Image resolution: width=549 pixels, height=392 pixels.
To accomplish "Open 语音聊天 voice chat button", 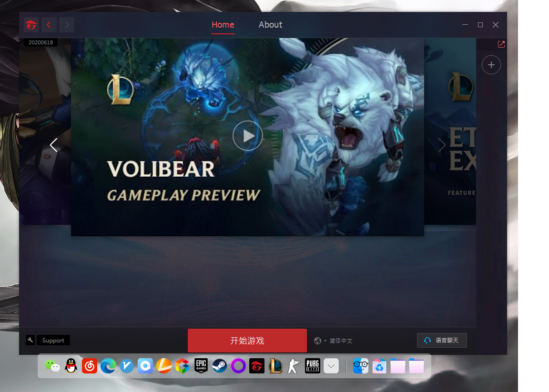I will 442,340.
